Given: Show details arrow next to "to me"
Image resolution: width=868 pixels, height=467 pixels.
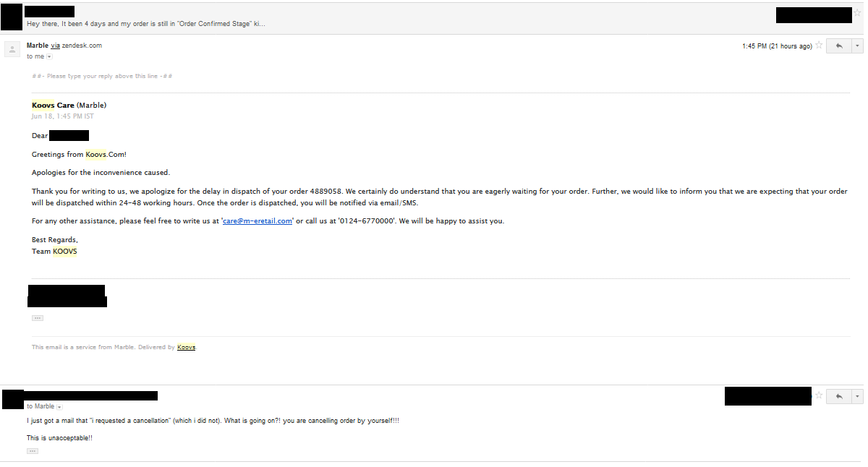Looking at the screenshot, I should click(49, 56).
